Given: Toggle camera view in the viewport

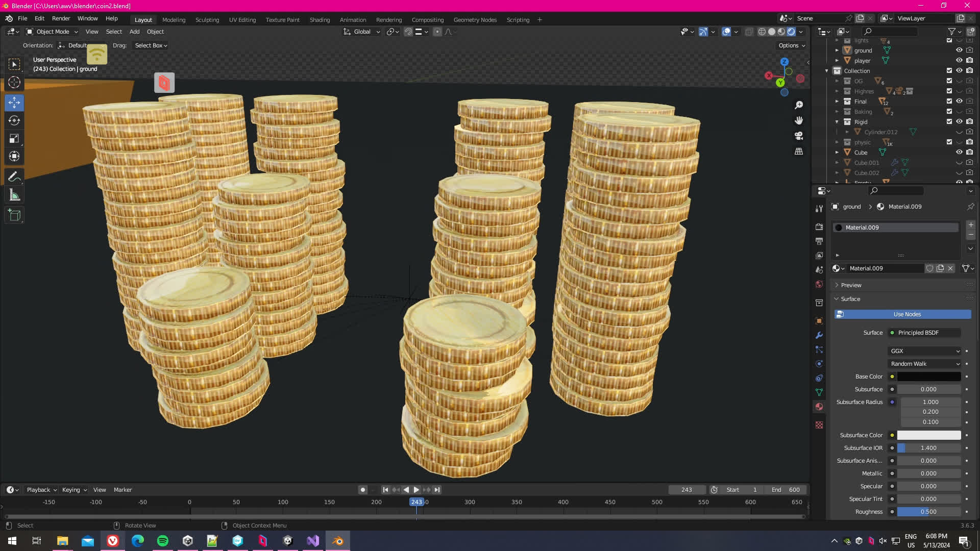Looking at the screenshot, I should click(799, 136).
